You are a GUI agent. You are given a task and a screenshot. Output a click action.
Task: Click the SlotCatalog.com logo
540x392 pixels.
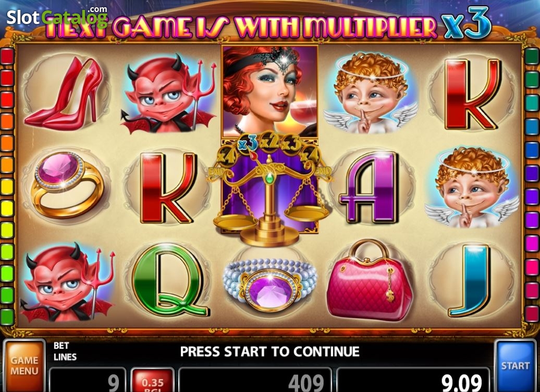[x=57, y=17]
